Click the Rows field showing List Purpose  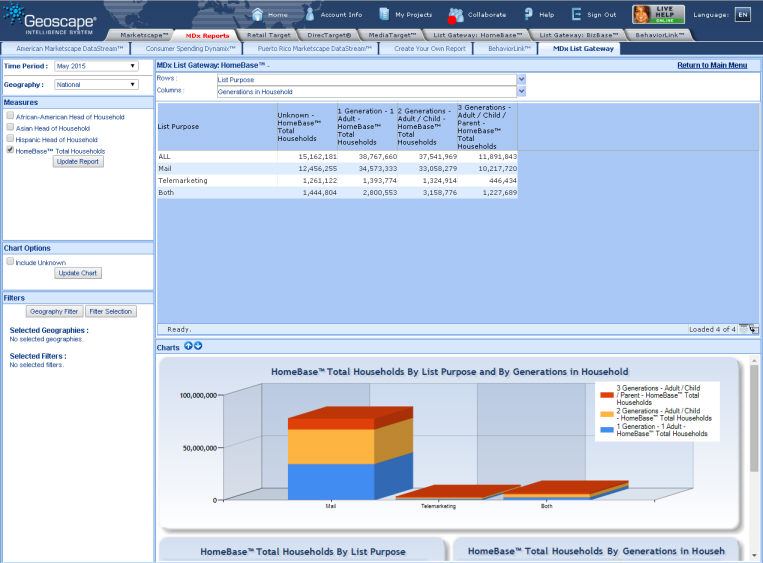(x=366, y=79)
